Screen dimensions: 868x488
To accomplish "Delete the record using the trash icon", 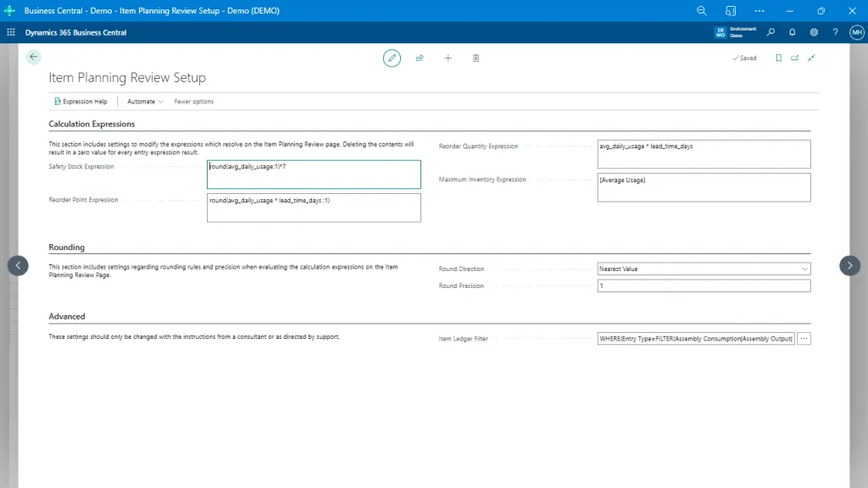I will (x=476, y=58).
